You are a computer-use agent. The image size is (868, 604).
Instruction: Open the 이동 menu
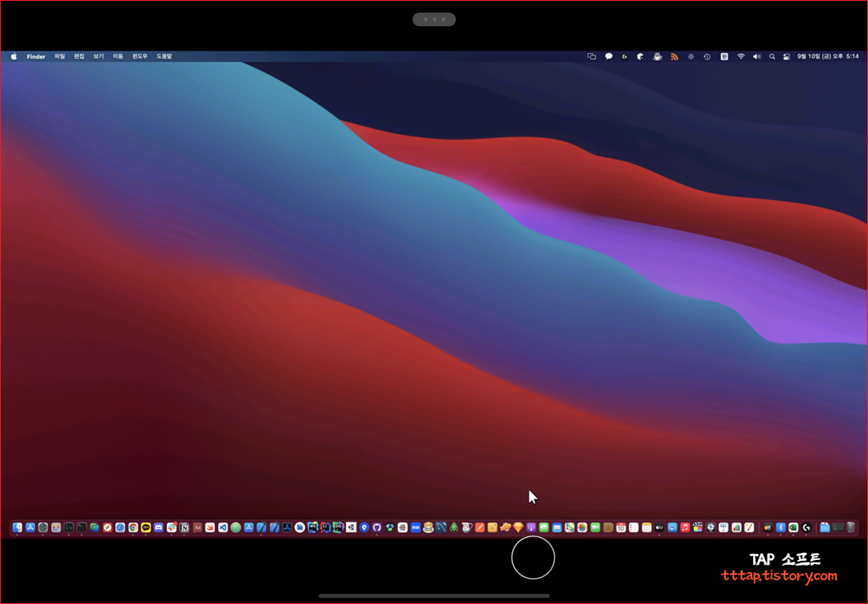(118, 56)
